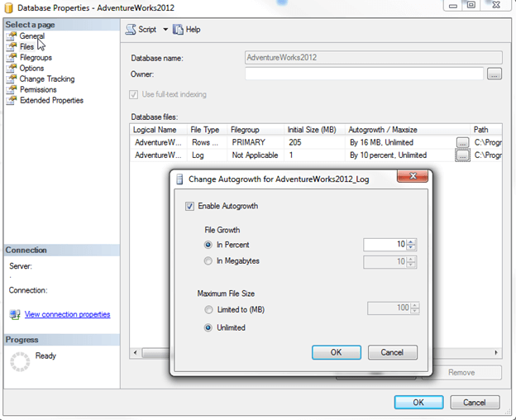Click the File Type column header
Image resolution: width=516 pixels, height=420 pixels.
point(207,130)
